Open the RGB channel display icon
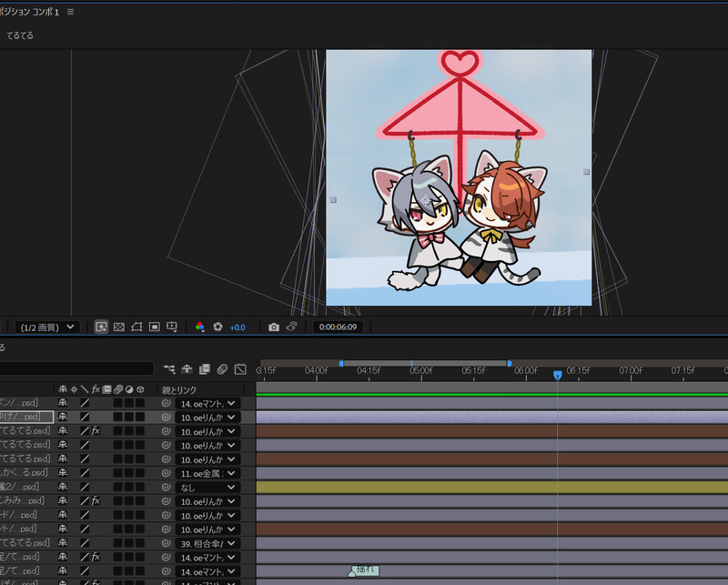The width and height of the screenshot is (728, 585). point(200,327)
